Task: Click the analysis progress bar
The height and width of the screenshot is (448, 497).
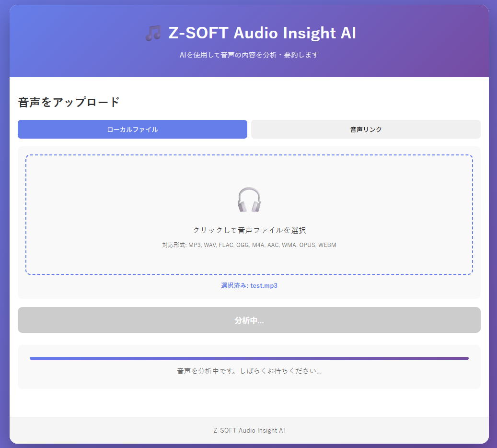Action: (249, 358)
